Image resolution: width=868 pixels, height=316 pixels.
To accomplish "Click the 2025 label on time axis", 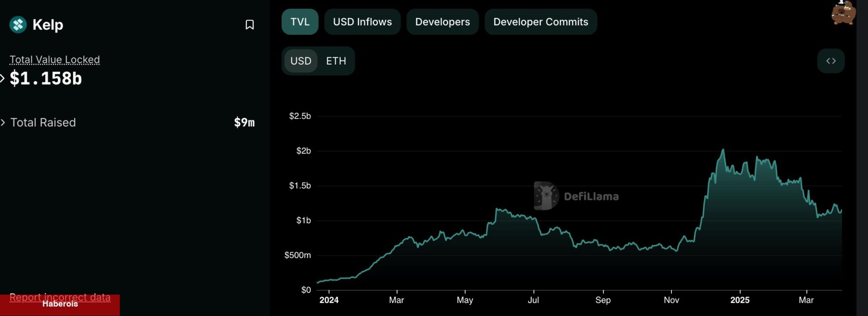I will point(740,300).
